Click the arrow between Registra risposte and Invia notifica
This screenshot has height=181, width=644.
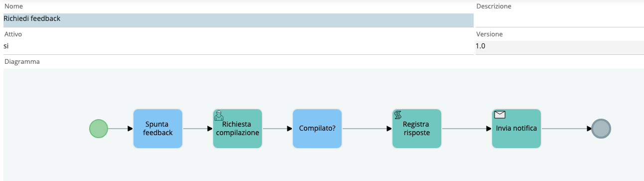[x=467, y=129]
